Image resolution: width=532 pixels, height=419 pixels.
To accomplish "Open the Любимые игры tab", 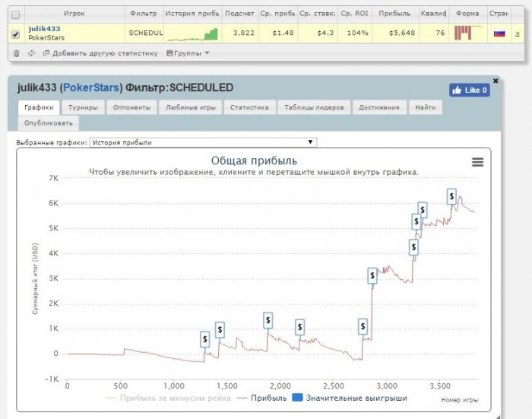I will coord(190,107).
